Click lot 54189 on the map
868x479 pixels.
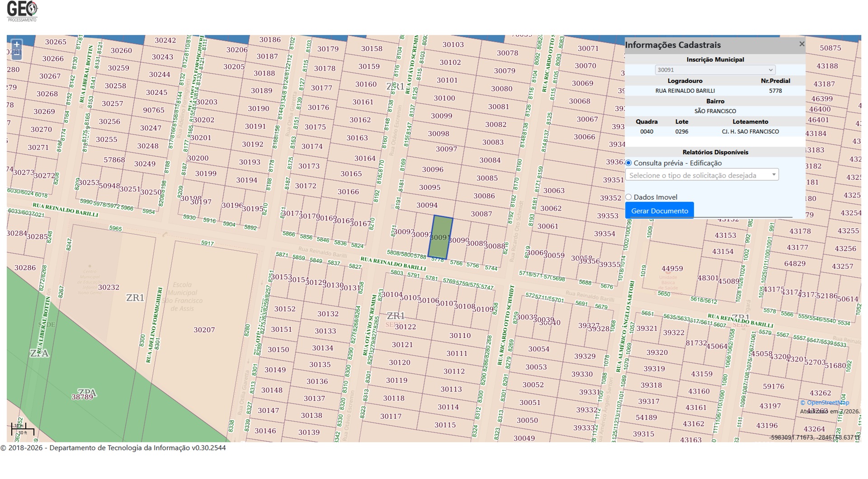(646, 417)
